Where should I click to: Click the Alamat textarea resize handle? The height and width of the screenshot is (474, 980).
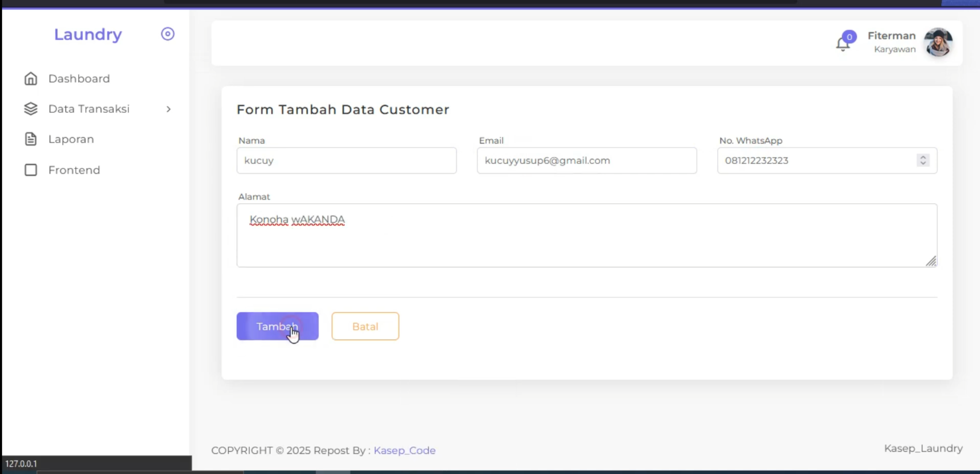[x=931, y=261]
